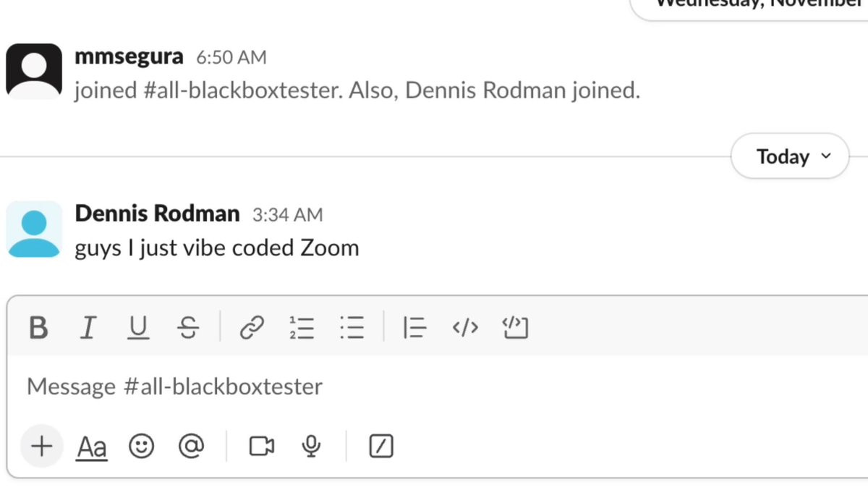Insert a code block
Image resolution: width=868 pixels, height=490 pixels.
(515, 328)
